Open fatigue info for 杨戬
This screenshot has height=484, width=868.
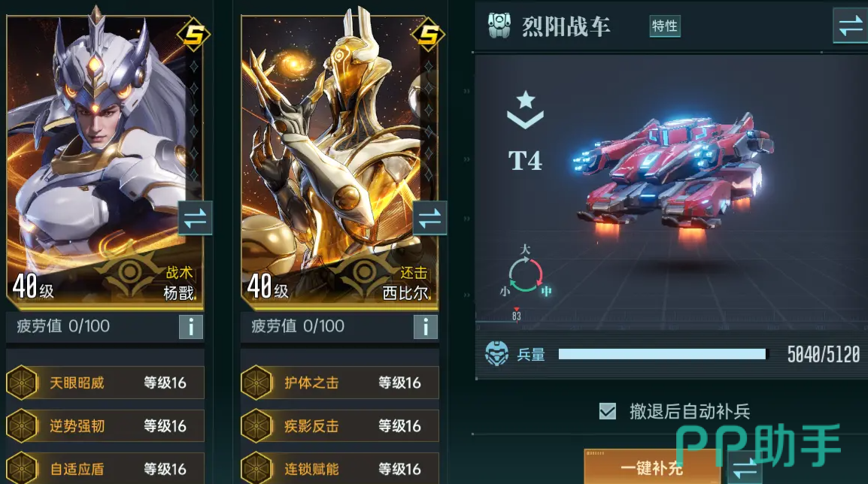pyautogui.click(x=191, y=327)
